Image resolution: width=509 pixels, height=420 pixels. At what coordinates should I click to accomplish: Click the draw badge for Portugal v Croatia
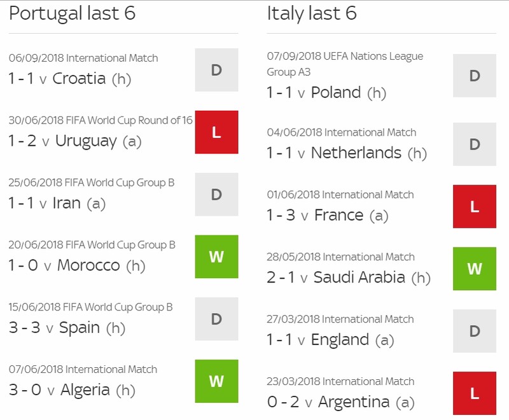[216, 70]
